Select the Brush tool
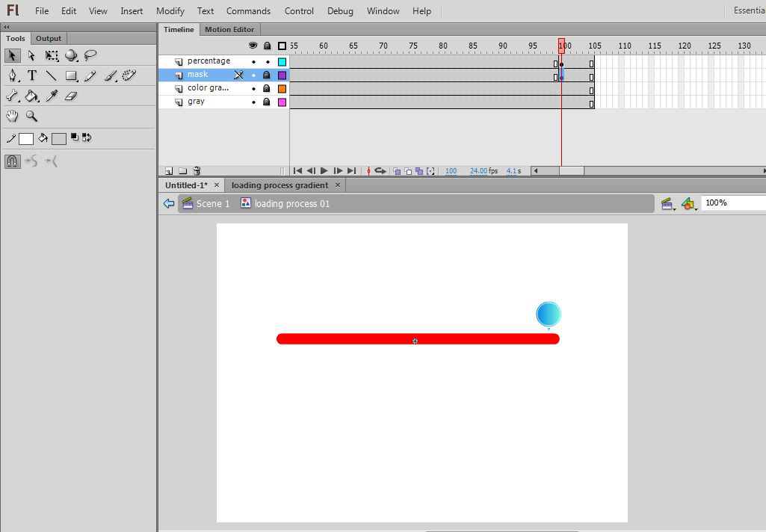The width and height of the screenshot is (766, 532). click(111, 75)
